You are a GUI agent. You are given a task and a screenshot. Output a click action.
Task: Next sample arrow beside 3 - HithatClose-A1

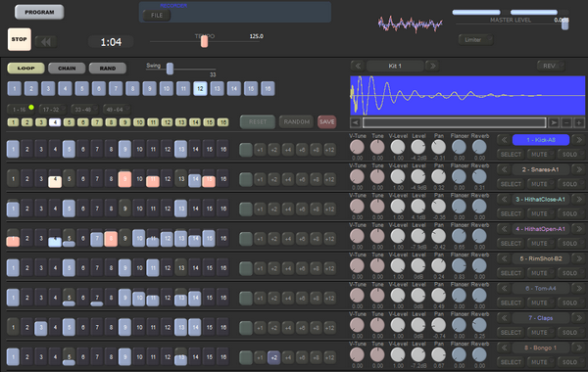578,200
